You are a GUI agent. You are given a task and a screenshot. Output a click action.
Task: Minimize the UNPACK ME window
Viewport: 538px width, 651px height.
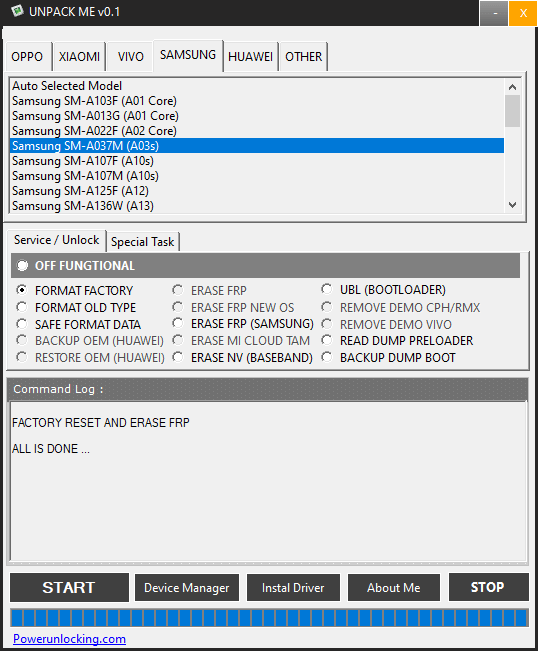pos(494,13)
